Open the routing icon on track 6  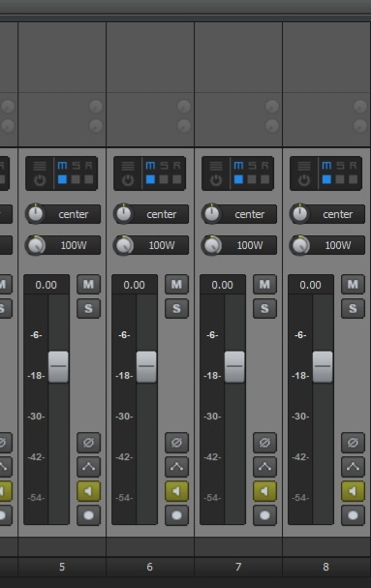pyautogui.click(x=128, y=166)
